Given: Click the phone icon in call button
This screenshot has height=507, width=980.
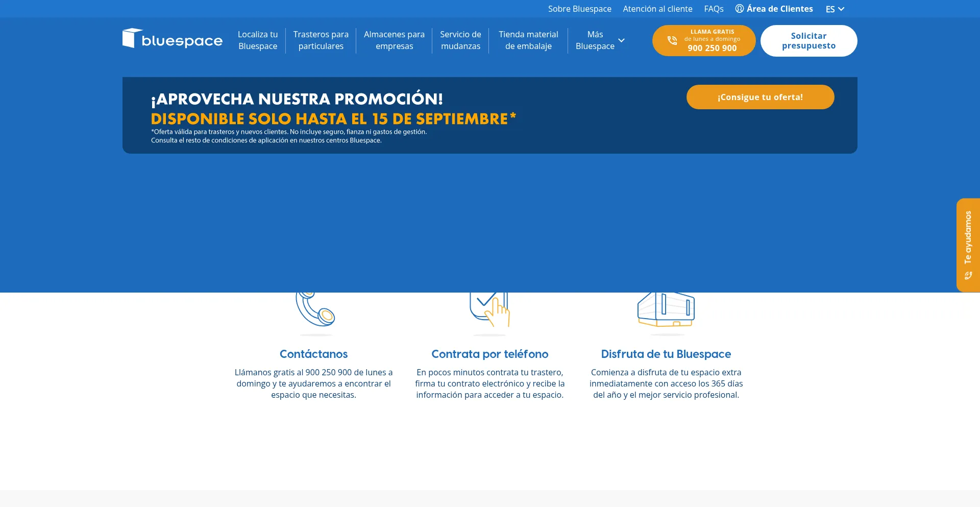Looking at the screenshot, I should [672, 40].
